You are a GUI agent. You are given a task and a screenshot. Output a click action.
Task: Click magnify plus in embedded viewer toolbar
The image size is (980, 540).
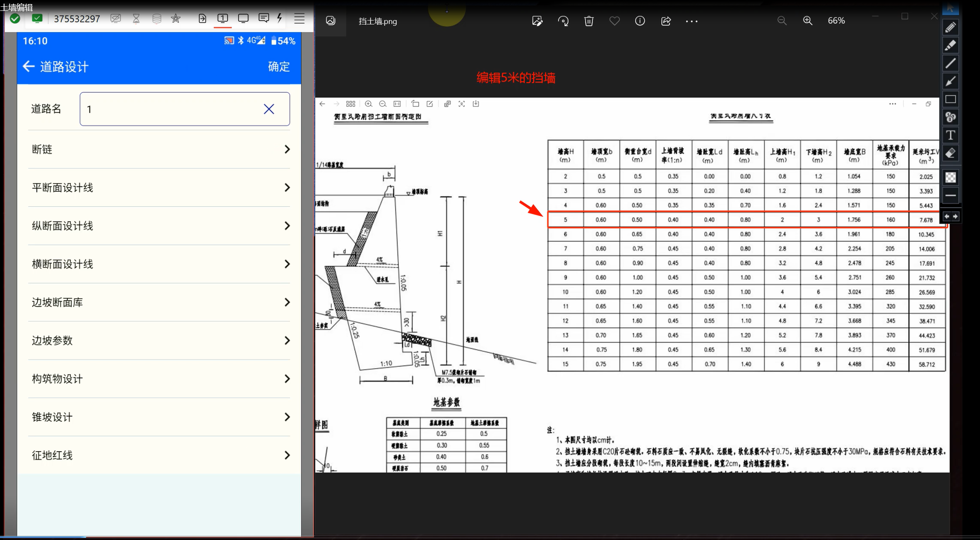(x=369, y=104)
